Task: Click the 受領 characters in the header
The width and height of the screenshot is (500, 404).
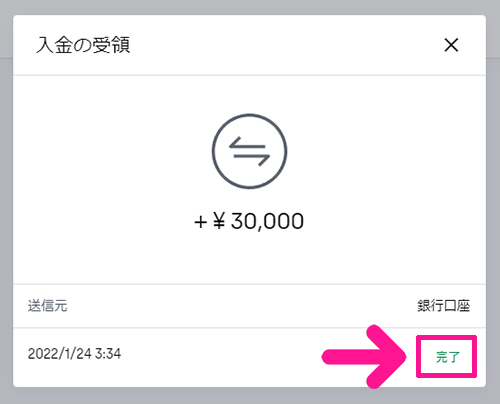Action: tap(111, 45)
